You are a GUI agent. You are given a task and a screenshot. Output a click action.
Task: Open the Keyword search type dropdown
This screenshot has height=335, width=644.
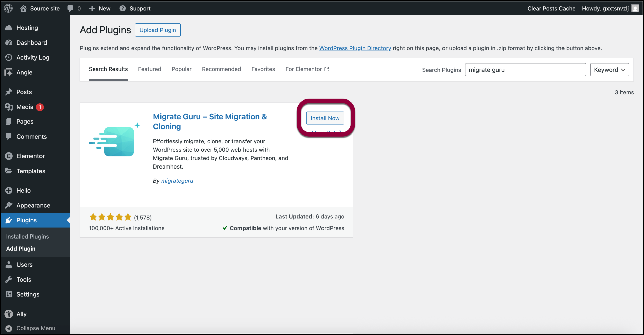609,70
